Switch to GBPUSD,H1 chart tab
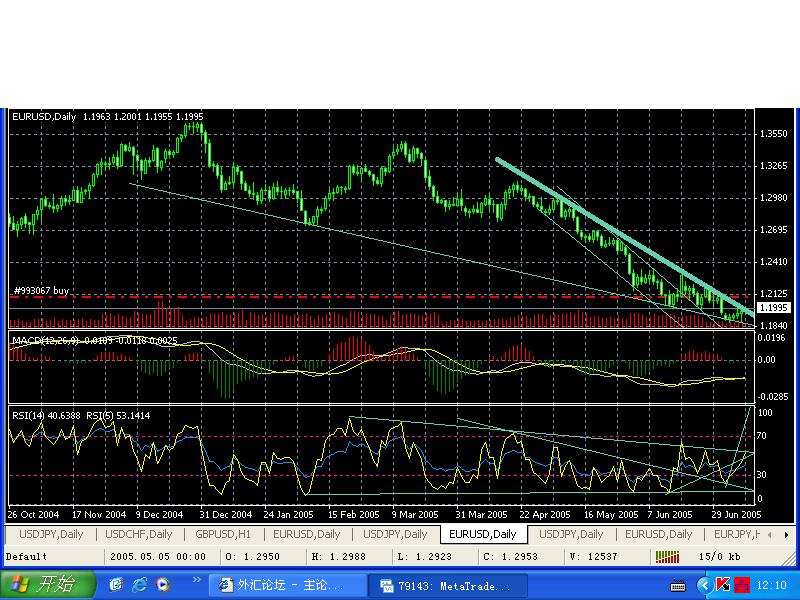Viewport: 800px width, 600px height. [223, 534]
